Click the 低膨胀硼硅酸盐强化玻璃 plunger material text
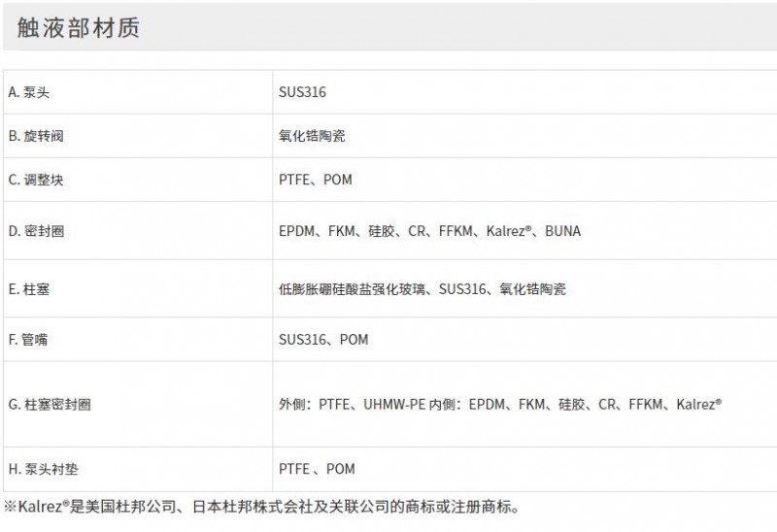 tap(352, 288)
